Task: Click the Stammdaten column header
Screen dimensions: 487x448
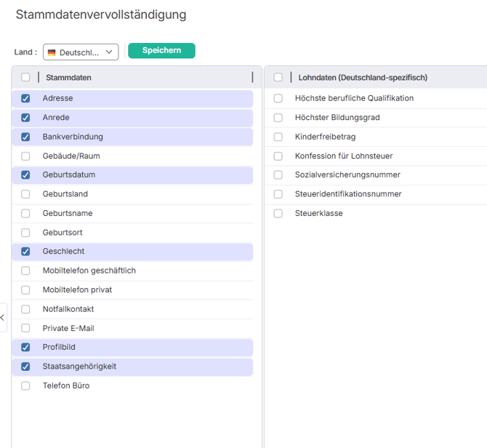Action: point(68,78)
